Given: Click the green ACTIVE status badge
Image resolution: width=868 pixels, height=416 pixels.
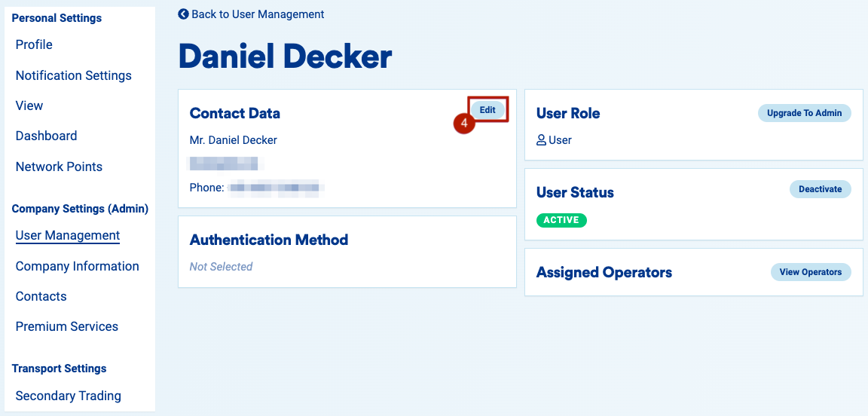Looking at the screenshot, I should (561, 220).
